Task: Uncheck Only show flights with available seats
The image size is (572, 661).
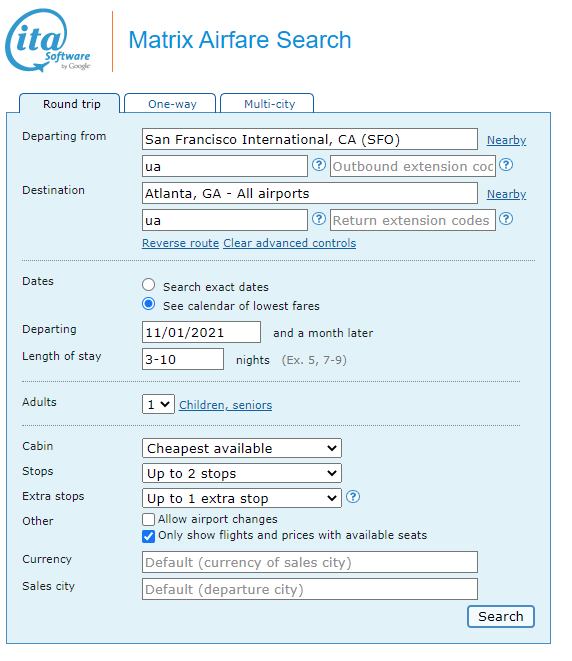Action: tap(148, 536)
